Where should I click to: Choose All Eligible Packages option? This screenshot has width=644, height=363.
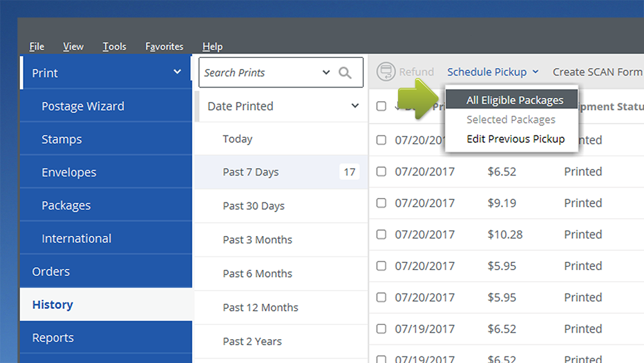(x=512, y=100)
